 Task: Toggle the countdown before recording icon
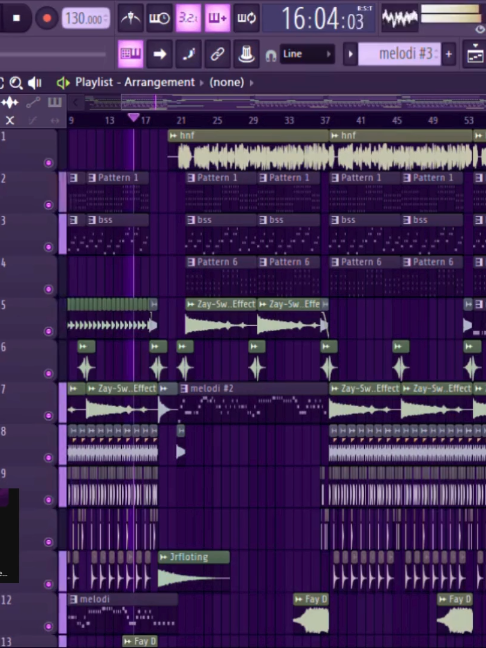pyautogui.click(x=188, y=18)
